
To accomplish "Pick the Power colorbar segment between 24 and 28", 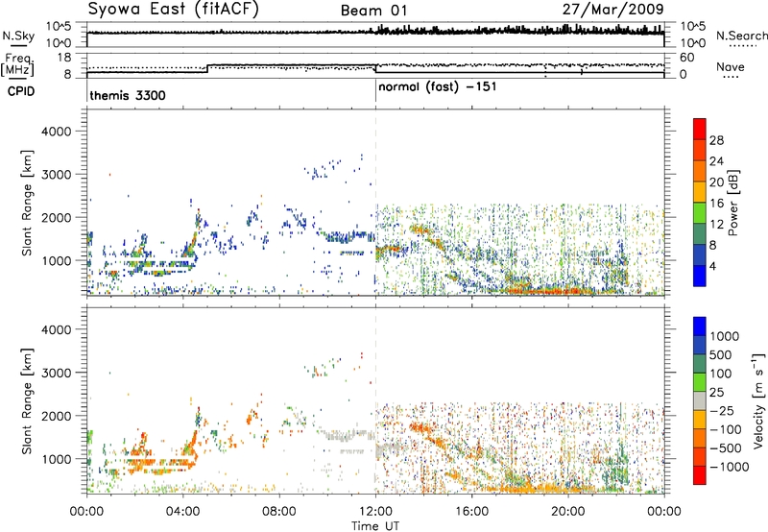I will point(700,150).
